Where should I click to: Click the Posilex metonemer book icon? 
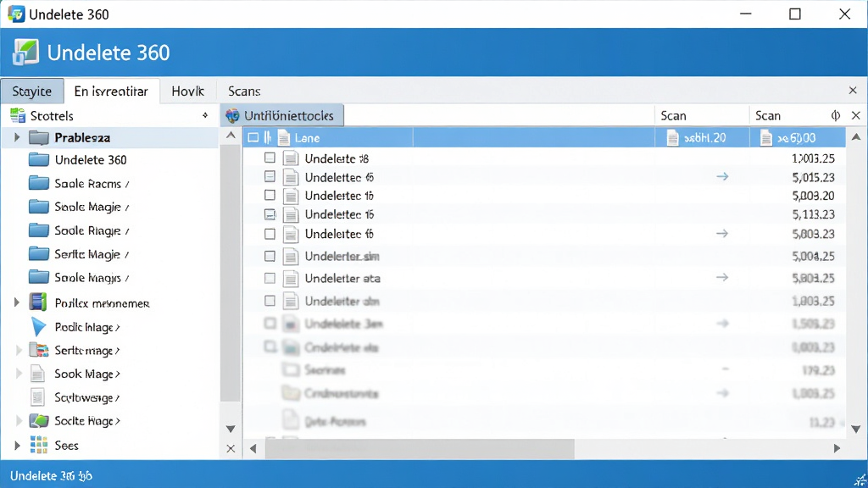(37, 302)
